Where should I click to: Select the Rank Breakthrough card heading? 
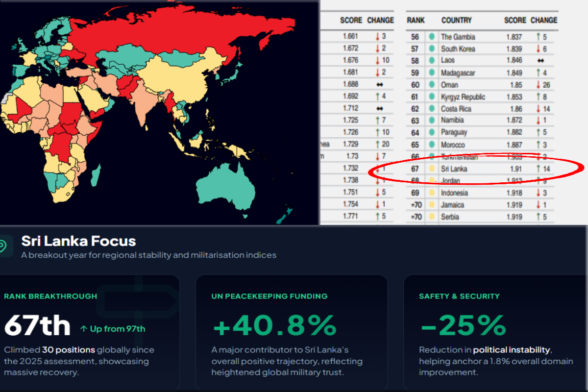click(x=50, y=296)
